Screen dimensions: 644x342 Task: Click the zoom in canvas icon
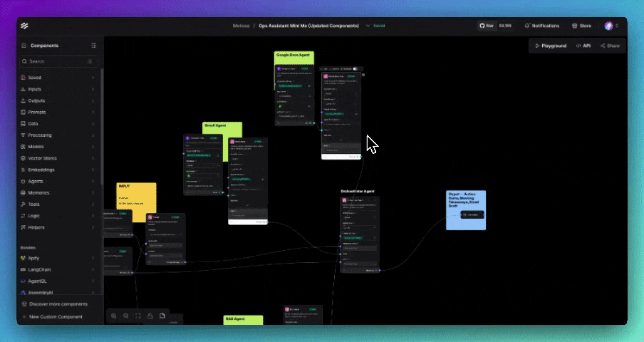[x=114, y=316]
